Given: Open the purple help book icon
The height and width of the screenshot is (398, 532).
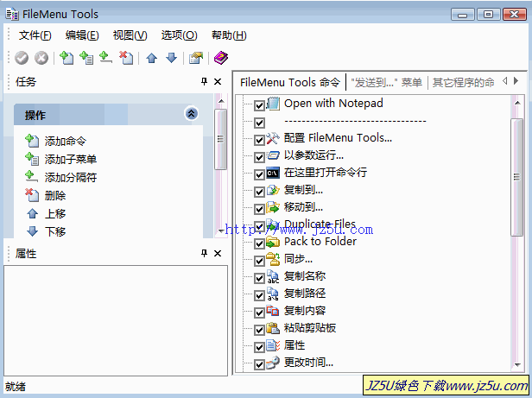Looking at the screenshot, I should 221,58.
